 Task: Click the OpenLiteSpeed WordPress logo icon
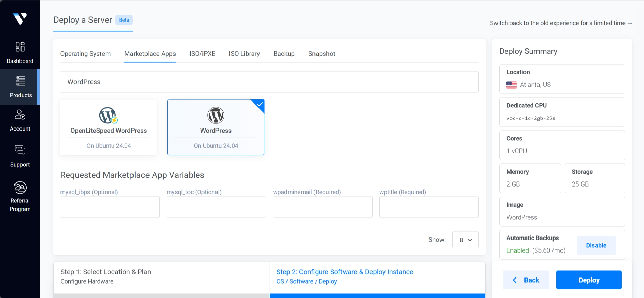click(109, 116)
